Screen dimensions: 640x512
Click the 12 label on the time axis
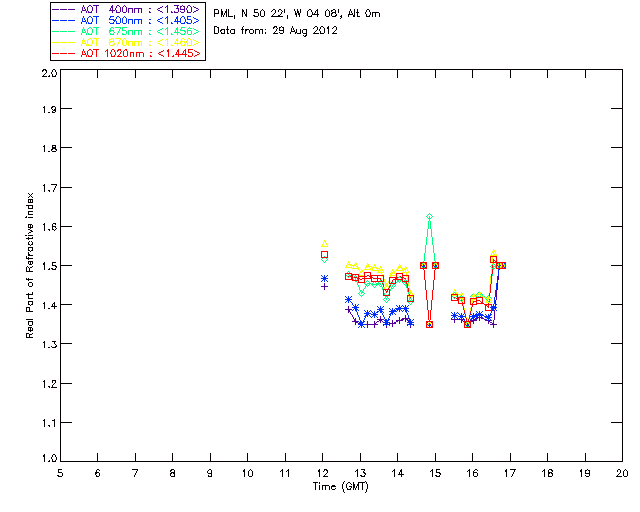pos(322,473)
